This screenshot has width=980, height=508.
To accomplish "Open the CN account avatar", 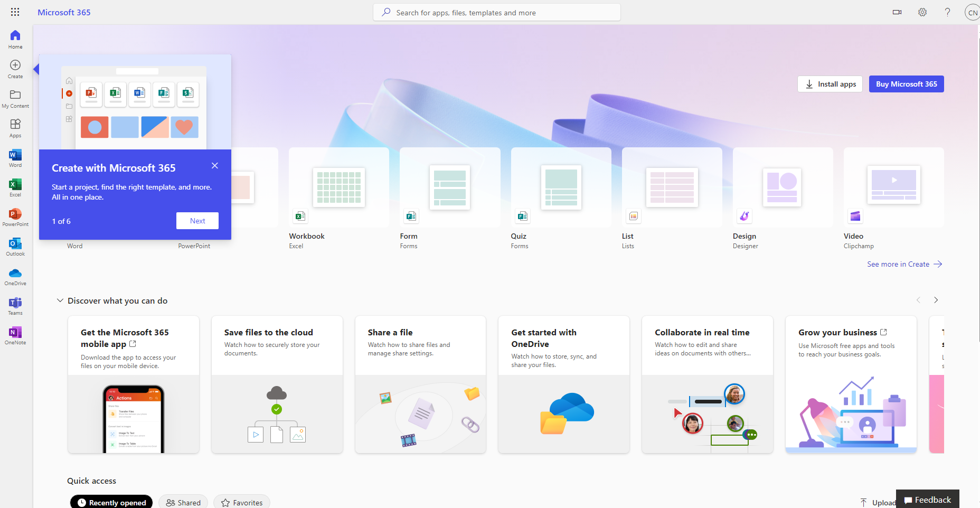I will 973,12.
